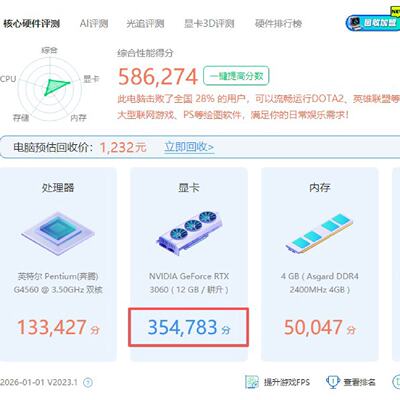The height and width of the screenshot is (400, 400).
Task: Click the graphics card score 354,783
Action: [183, 327]
